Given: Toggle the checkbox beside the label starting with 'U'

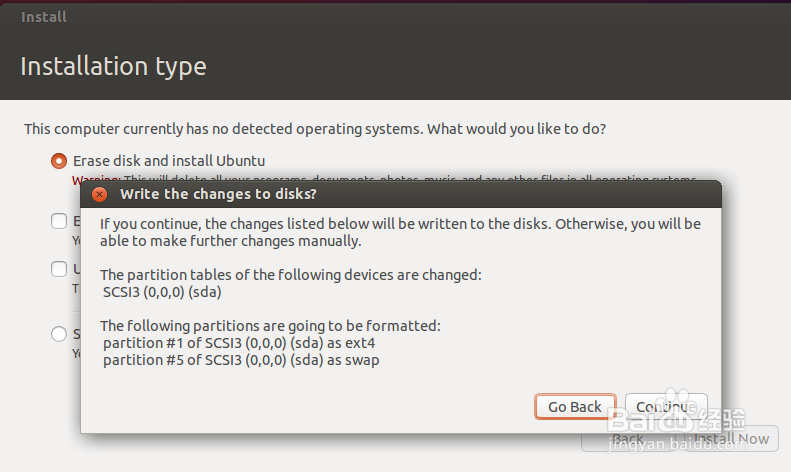Looking at the screenshot, I should click(59, 269).
